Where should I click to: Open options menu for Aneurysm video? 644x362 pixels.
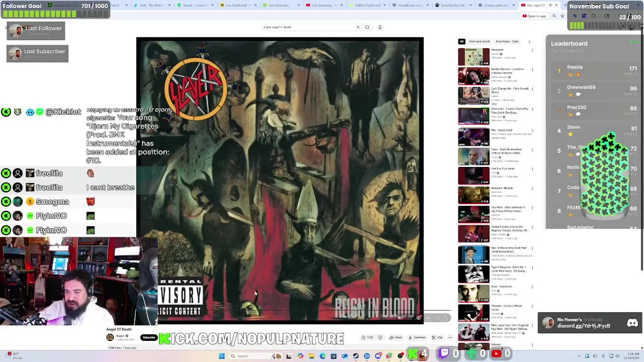532,50
